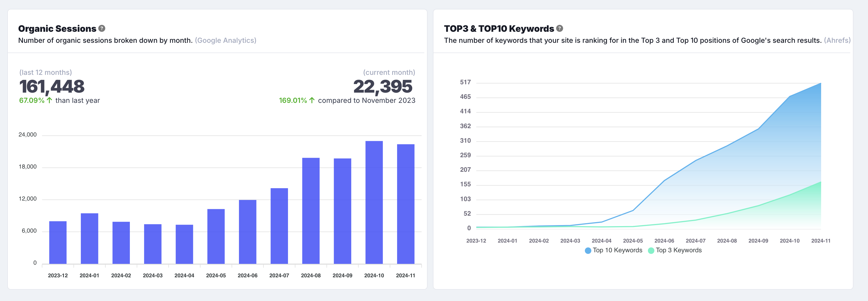Click the 2024-05 sessions bar
This screenshot has width=868, height=301.
point(216,236)
